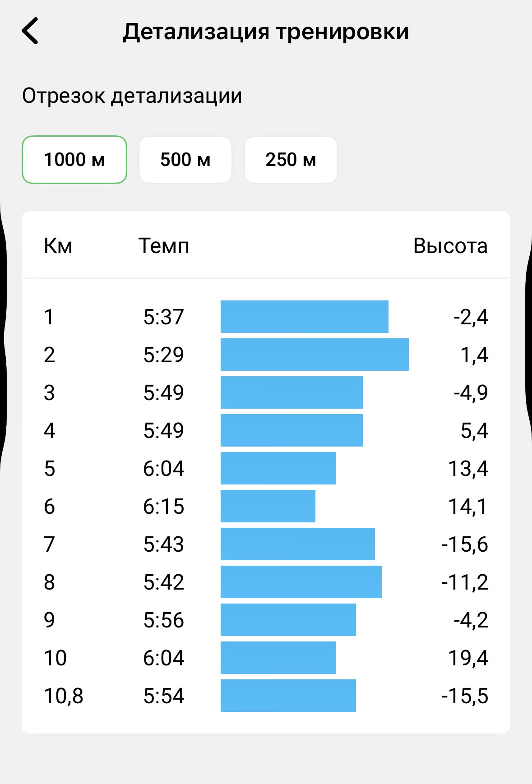Select the final 10,8 km split row

pos(266,696)
